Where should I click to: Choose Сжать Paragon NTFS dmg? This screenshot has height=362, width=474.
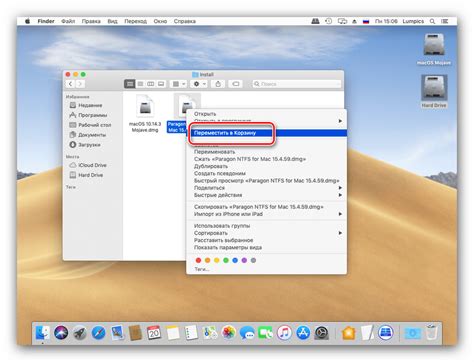pyautogui.click(x=266, y=159)
